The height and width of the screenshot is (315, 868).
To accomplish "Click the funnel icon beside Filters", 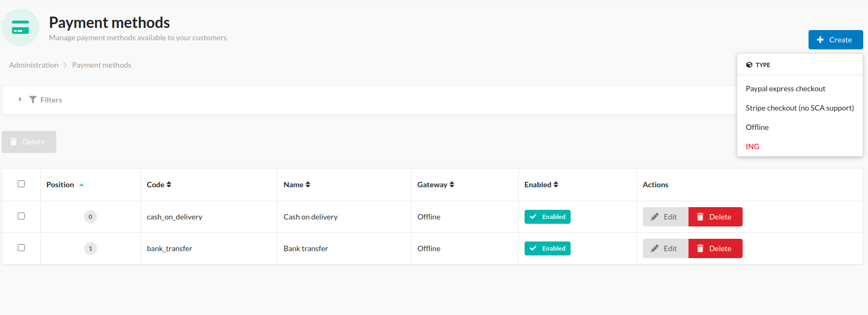I will 33,100.
